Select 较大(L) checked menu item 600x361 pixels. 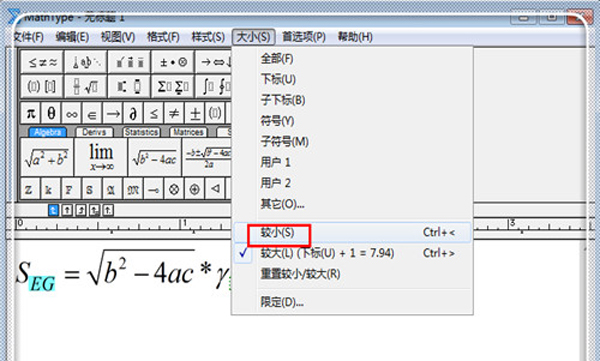point(352,253)
